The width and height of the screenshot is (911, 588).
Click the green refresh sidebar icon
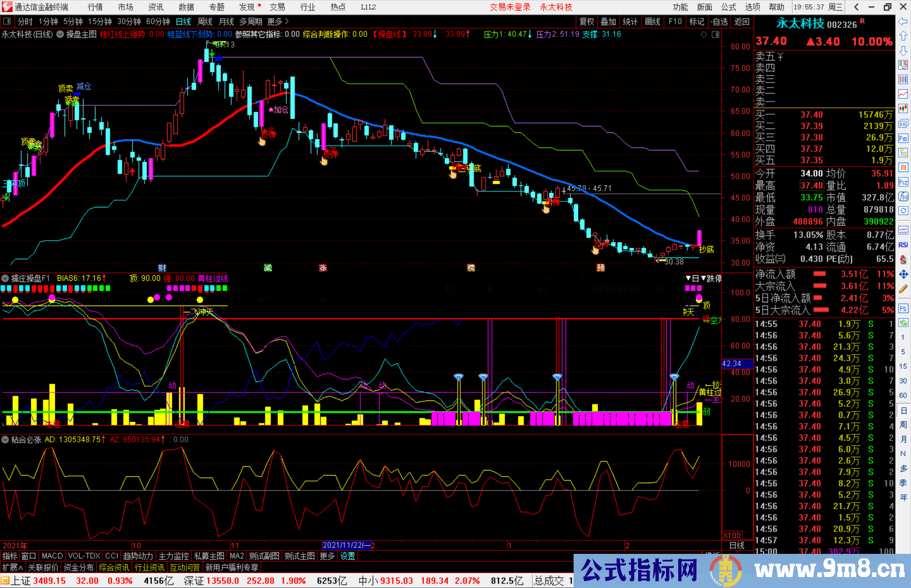903,323
